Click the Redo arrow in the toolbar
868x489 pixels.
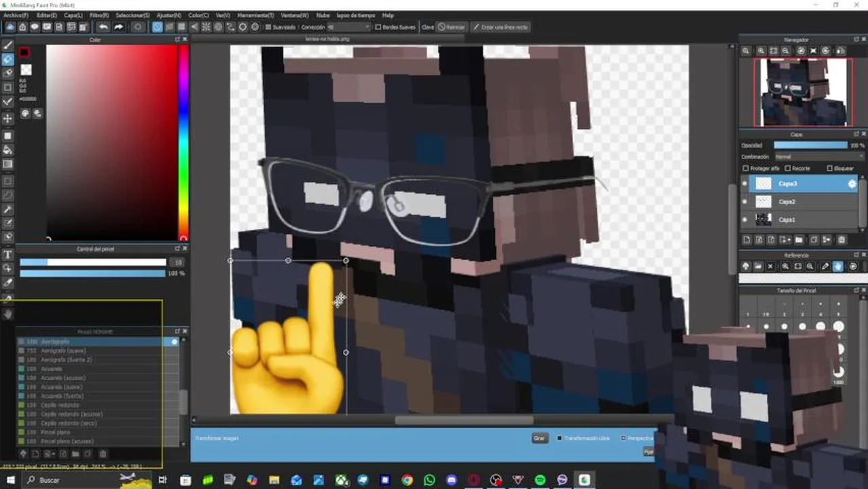click(118, 27)
